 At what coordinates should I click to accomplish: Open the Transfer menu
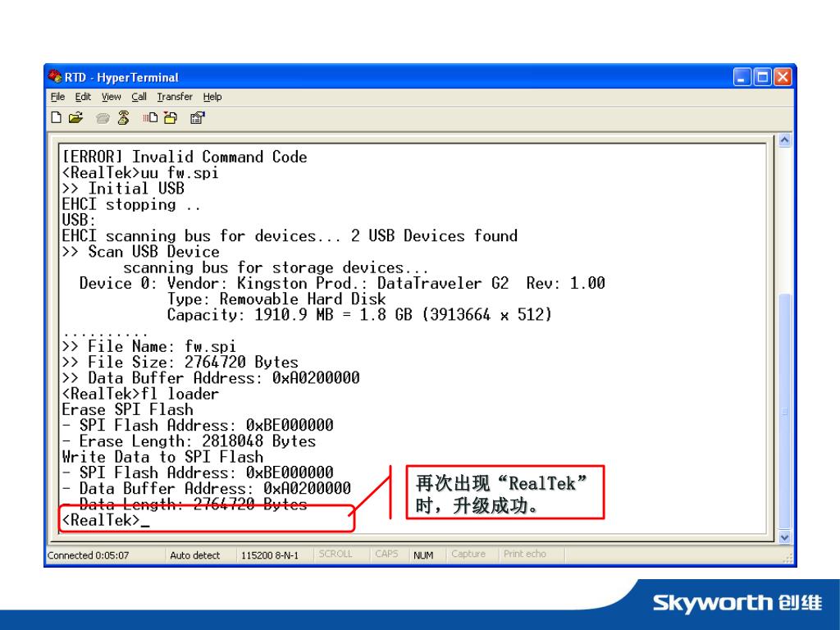(175, 97)
